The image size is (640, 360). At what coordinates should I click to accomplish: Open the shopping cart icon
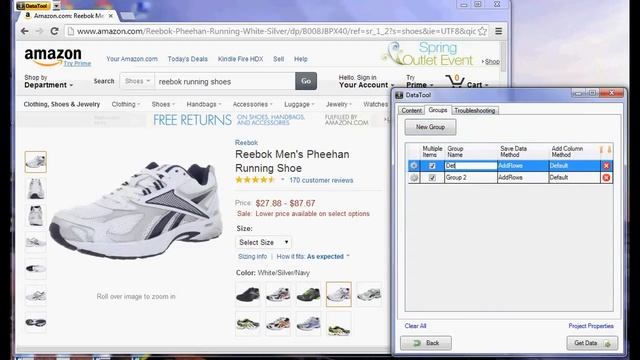[455, 80]
